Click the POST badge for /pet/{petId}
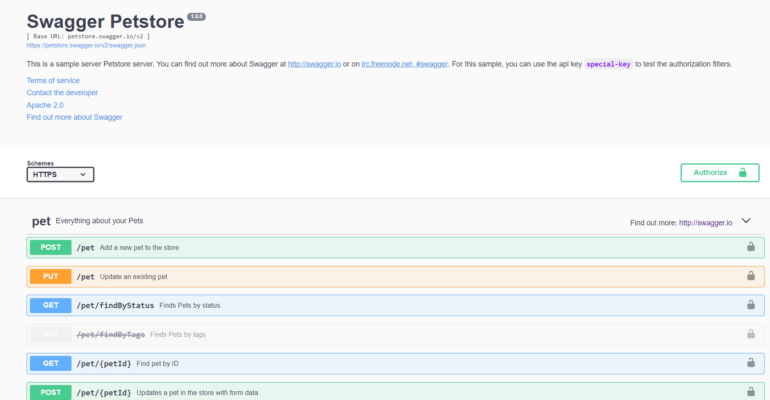 51,392
